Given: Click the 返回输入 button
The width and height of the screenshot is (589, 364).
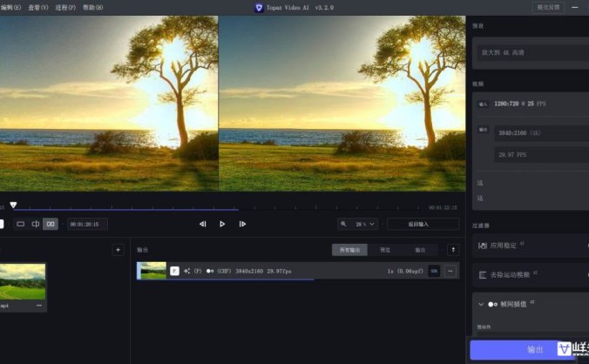Looking at the screenshot, I should coord(423,224).
